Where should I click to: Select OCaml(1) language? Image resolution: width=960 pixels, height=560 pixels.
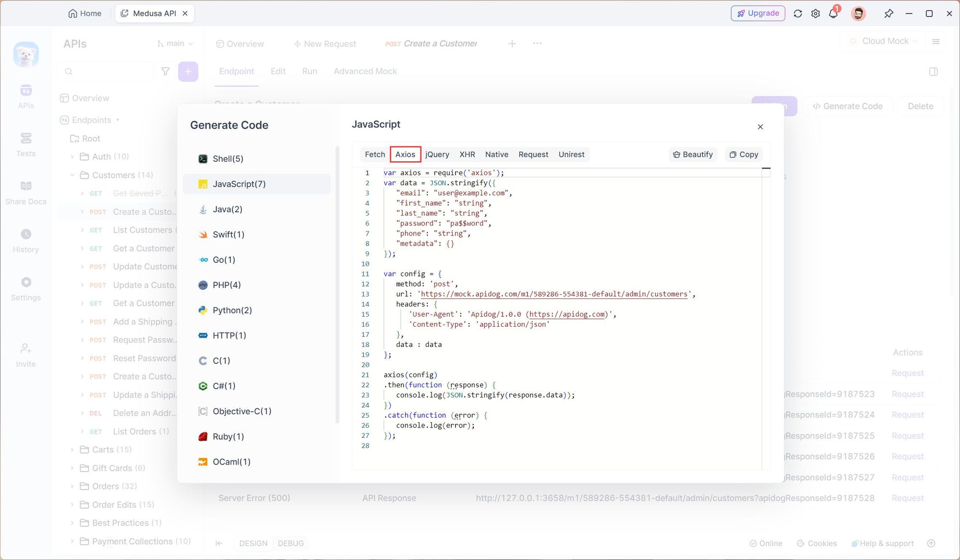257,462
